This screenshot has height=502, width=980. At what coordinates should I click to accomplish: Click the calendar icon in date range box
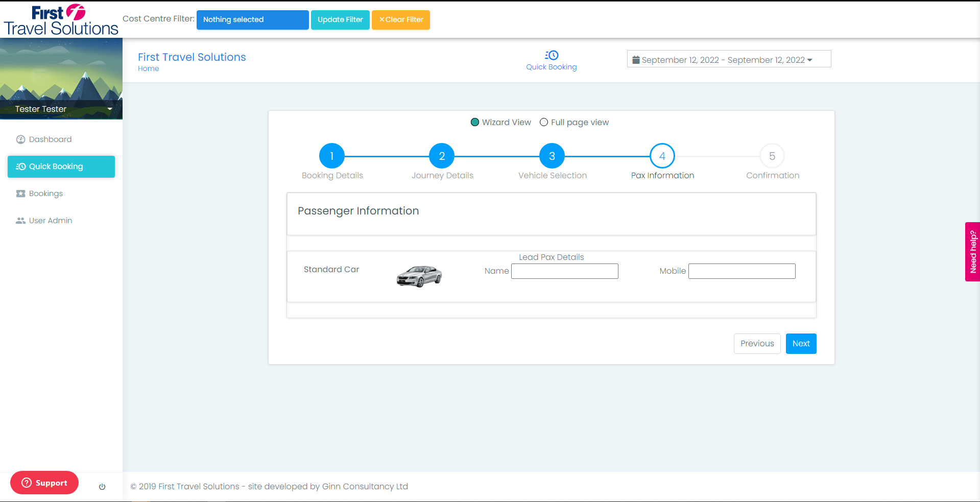tap(636, 60)
